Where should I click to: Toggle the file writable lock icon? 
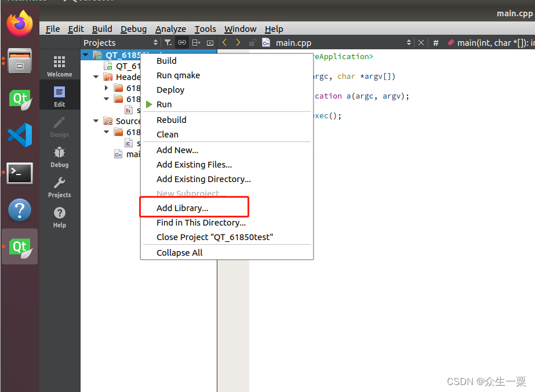[253, 43]
